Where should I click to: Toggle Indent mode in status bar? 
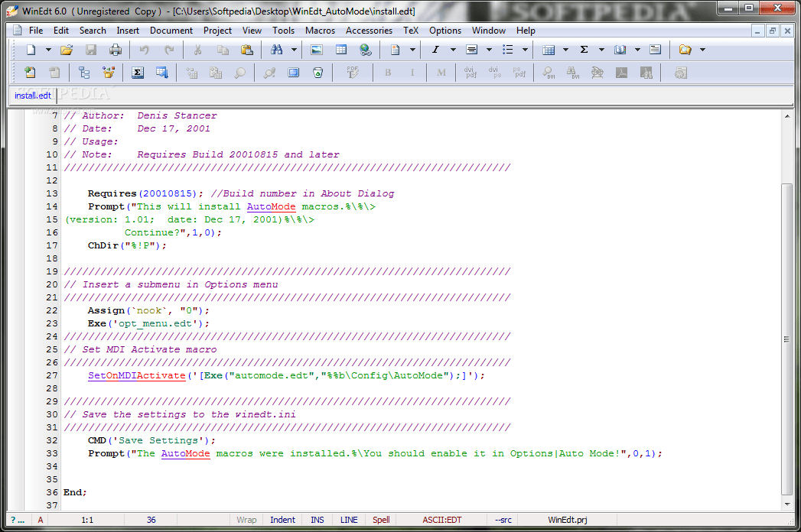(282, 520)
